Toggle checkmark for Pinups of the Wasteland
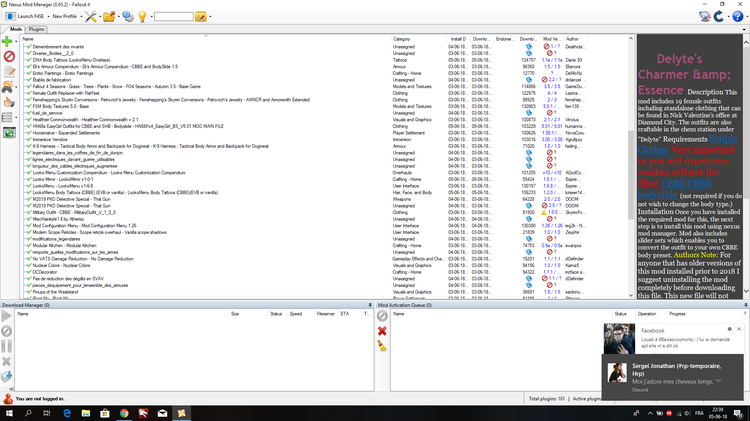Screen dimensions: 750x421 coord(29,291)
